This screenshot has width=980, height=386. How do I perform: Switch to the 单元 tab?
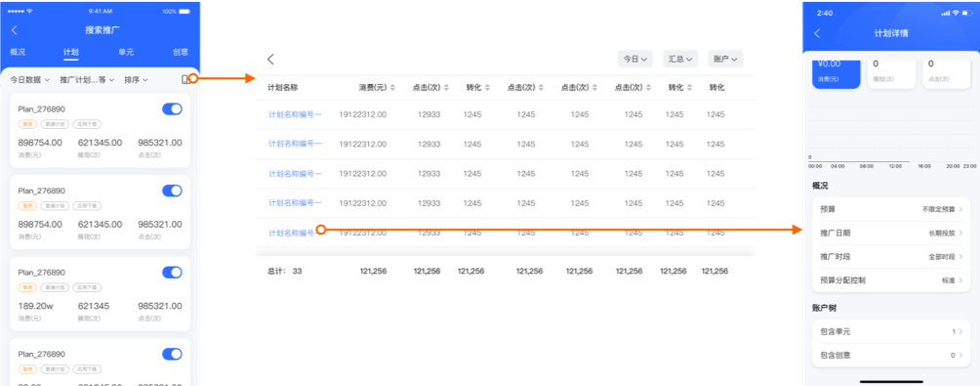126,53
